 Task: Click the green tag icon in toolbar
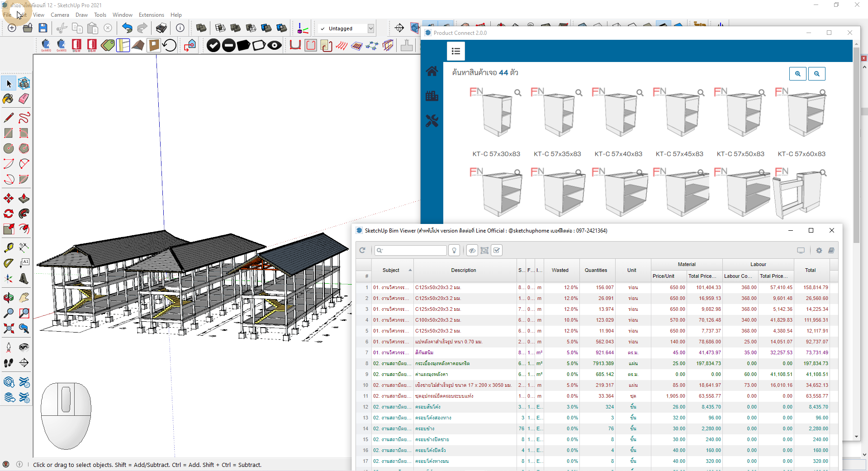point(108,45)
